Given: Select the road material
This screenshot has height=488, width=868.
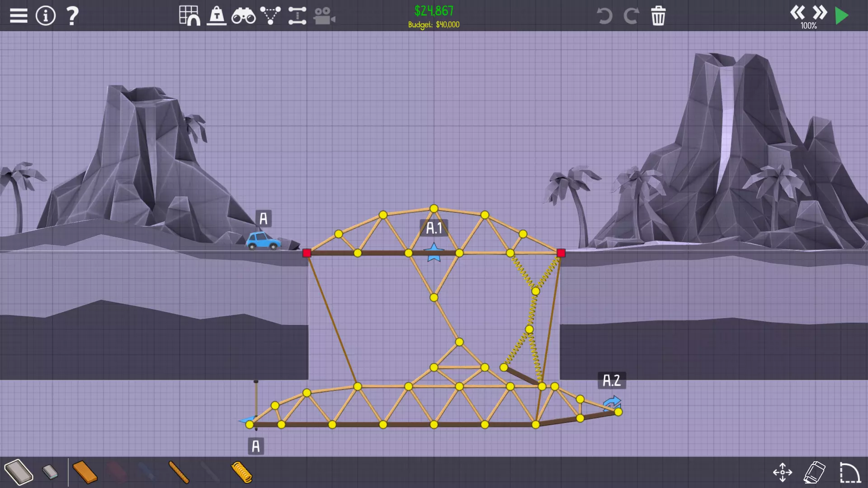Looking at the screenshot, I should tap(19, 472).
